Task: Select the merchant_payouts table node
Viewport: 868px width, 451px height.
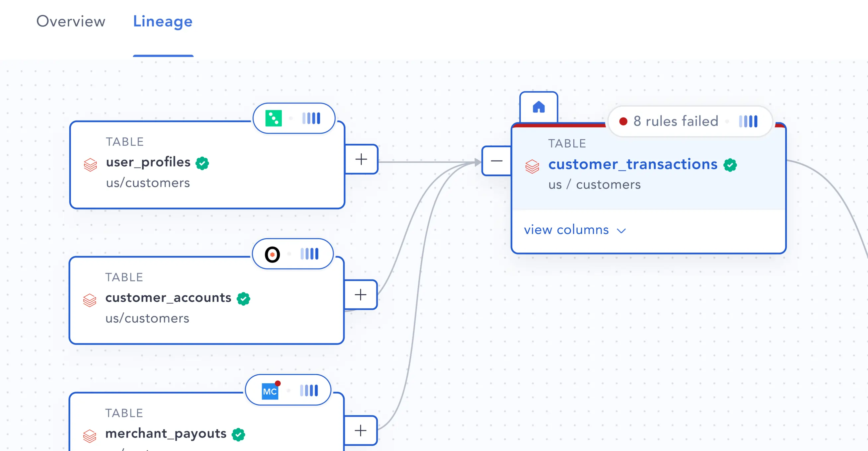Action: tap(166, 433)
